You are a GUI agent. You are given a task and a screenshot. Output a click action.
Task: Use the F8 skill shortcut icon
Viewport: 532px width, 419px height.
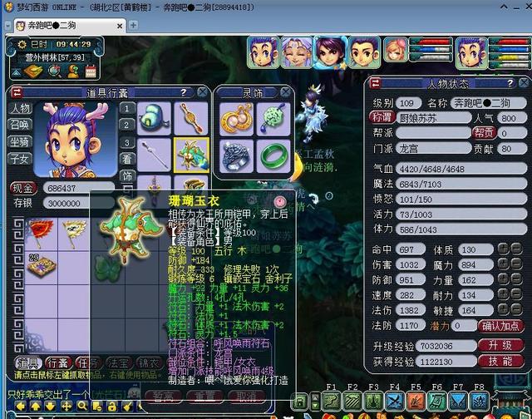[x=479, y=402]
